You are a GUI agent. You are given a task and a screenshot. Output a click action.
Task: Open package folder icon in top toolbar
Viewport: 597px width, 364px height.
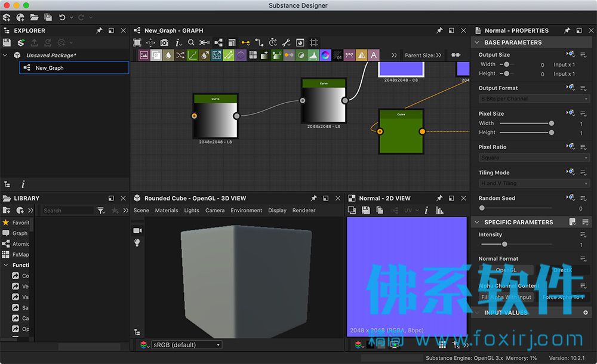(x=34, y=17)
